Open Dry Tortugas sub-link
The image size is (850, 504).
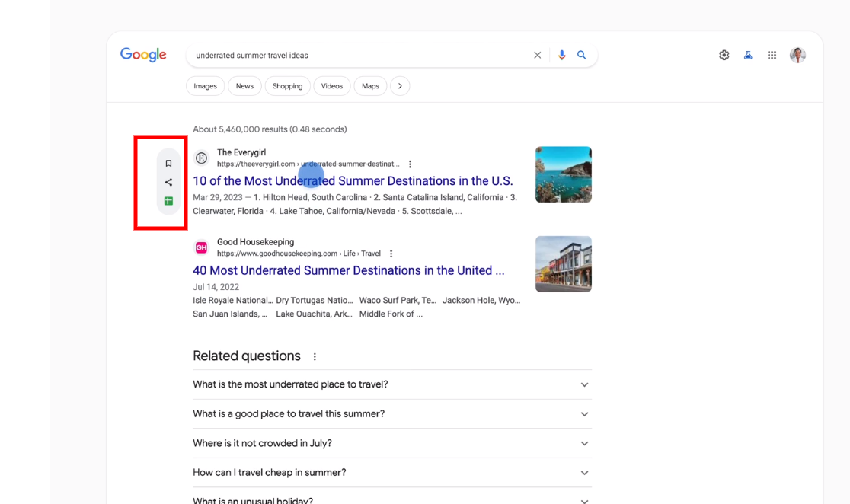pos(315,300)
